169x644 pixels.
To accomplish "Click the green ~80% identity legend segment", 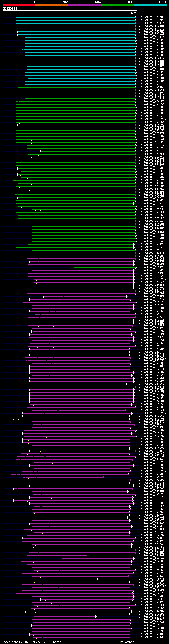I will (x=117, y=5).
